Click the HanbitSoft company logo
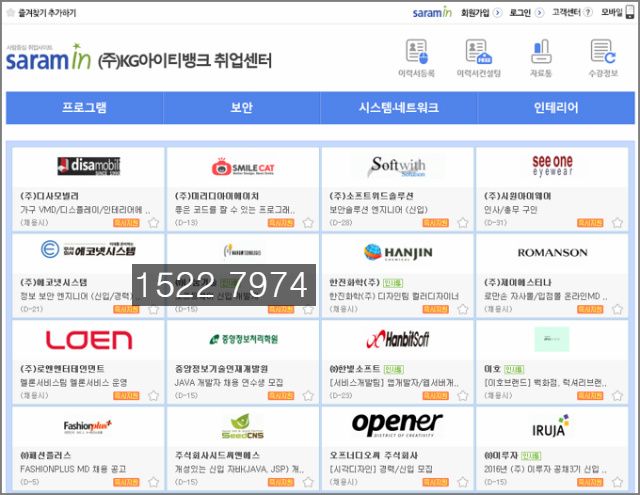This screenshot has width=640, height=495. point(398,339)
